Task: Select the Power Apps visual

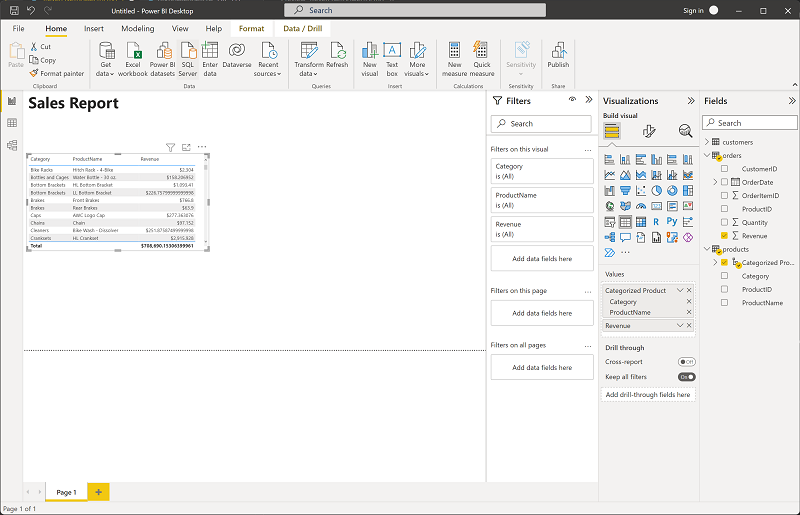Action: click(x=688, y=237)
